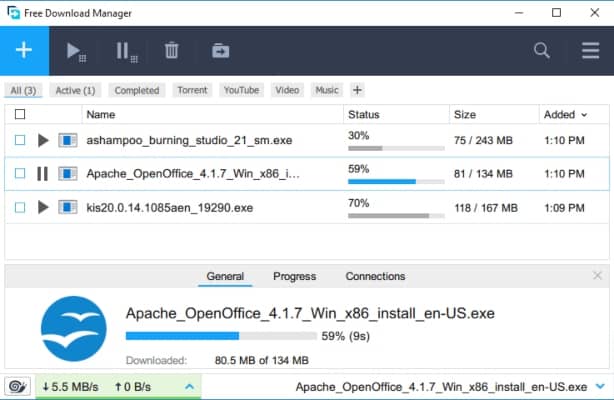Click file type icon of Apache_OpenOffice row
The image size is (614, 400).
[68, 174]
